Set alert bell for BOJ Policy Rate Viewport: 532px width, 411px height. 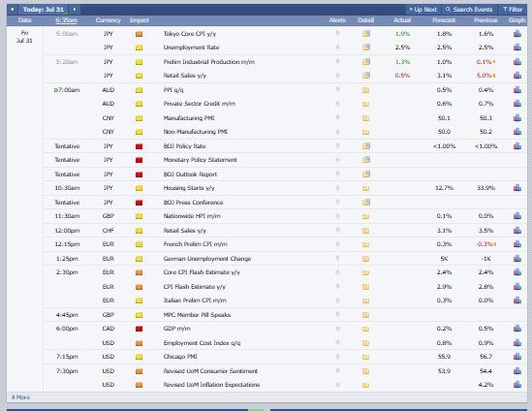point(337,145)
